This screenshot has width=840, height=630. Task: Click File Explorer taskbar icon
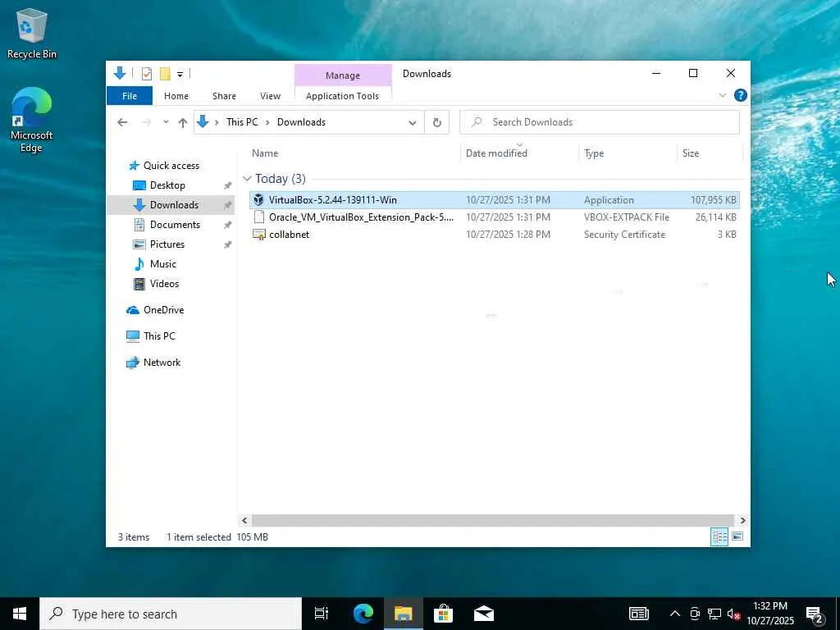click(404, 614)
